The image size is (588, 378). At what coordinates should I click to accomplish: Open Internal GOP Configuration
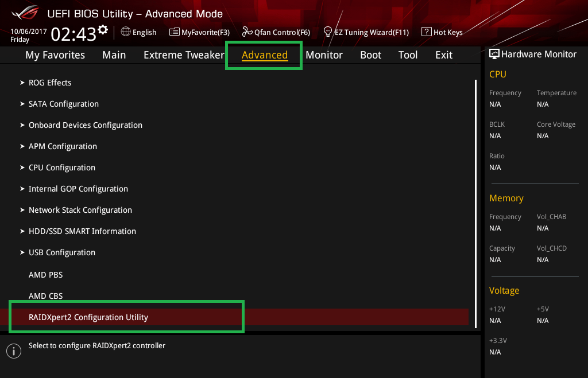(78, 189)
